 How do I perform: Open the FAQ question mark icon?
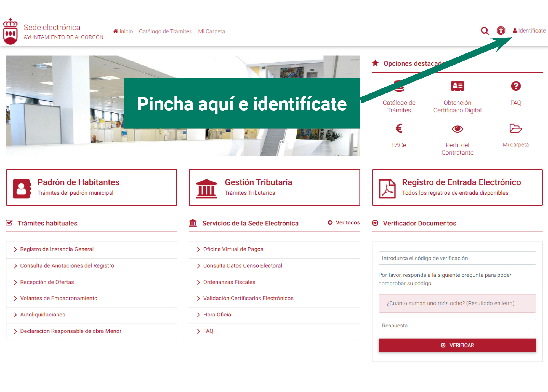coord(515,86)
